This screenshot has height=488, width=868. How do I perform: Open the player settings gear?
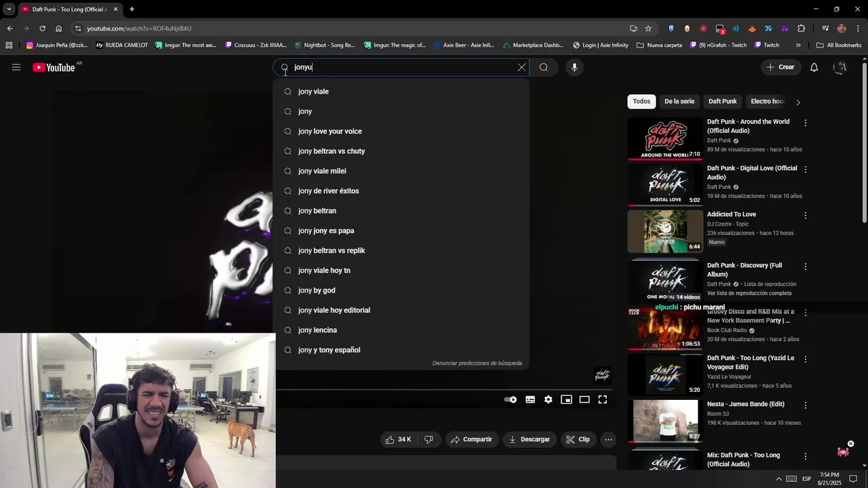point(548,400)
